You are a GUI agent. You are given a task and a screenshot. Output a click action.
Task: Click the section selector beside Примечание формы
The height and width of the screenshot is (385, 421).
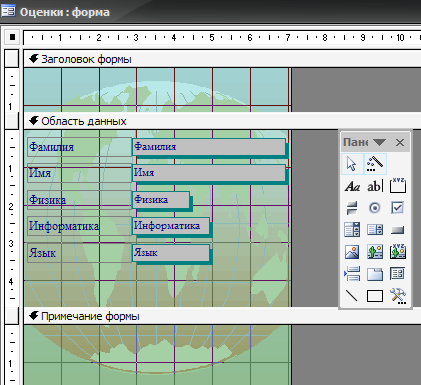pyautogui.click(x=12, y=316)
